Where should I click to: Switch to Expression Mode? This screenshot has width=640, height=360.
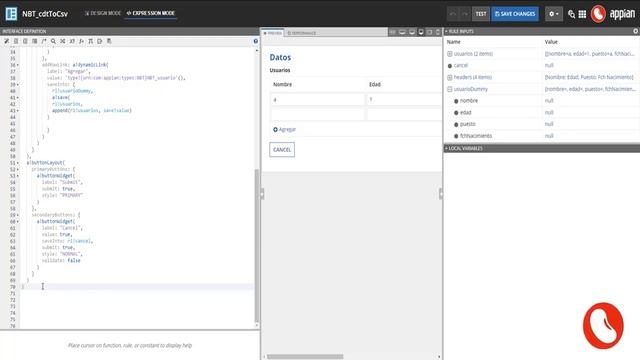coord(151,13)
